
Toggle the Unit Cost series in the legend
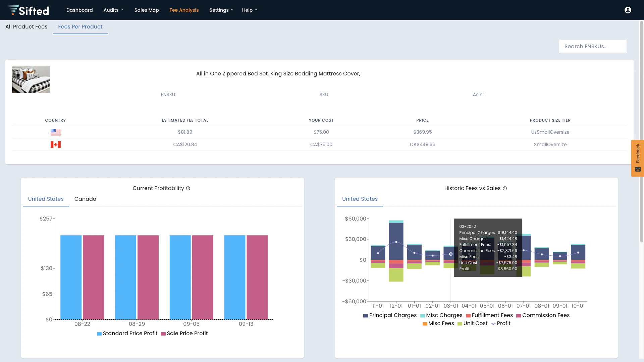tap(473, 323)
